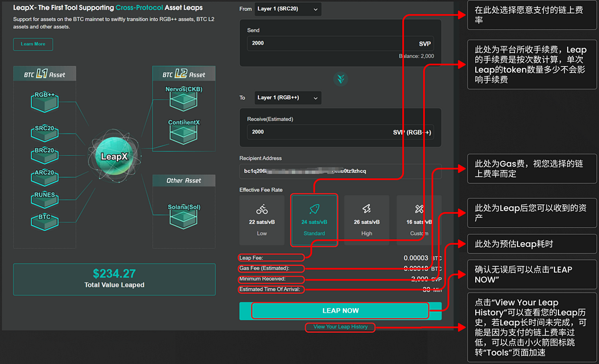Click the BTC L1 Asset panel header
This screenshot has height=364, width=599.
click(44, 74)
